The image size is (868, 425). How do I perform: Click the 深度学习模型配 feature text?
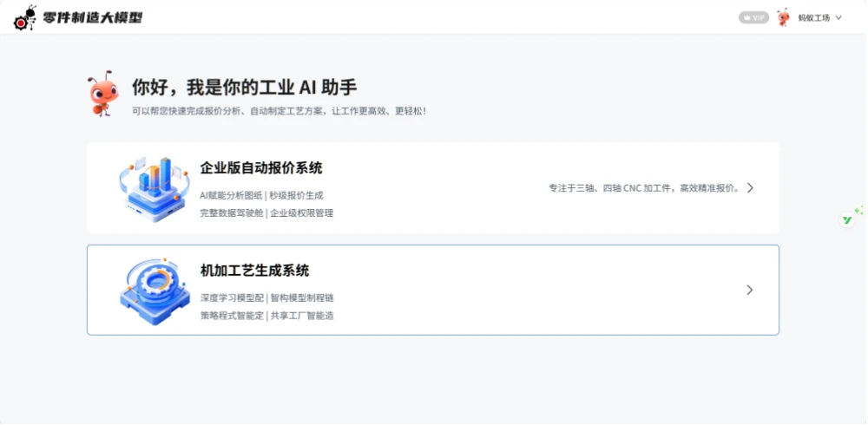click(231, 297)
